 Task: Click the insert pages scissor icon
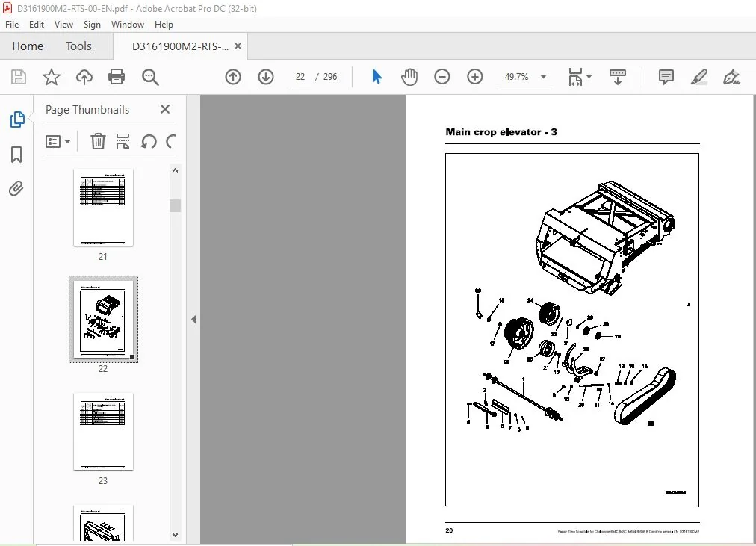pos(123,141)
